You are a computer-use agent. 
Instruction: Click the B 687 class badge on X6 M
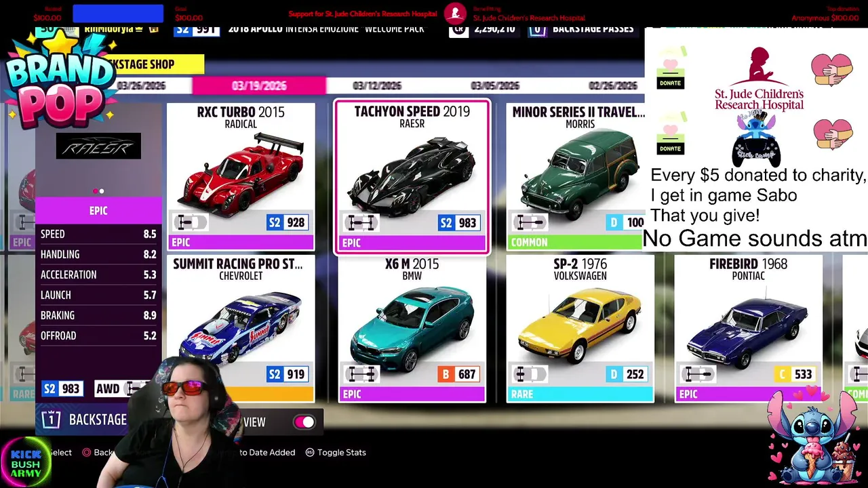[x=458, y=374]
